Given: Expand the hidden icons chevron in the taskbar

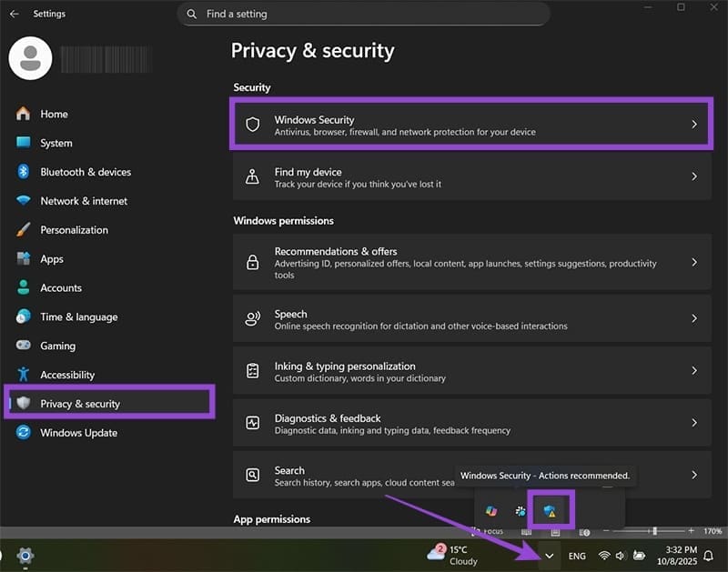Looking at the screenshot, I should tap(549, 555).
